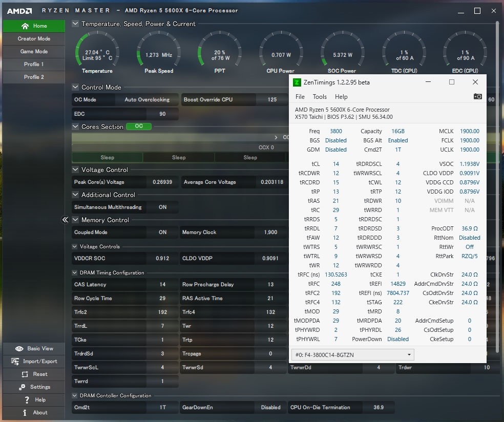Collapse the Voltage Control section

(75, 170)
